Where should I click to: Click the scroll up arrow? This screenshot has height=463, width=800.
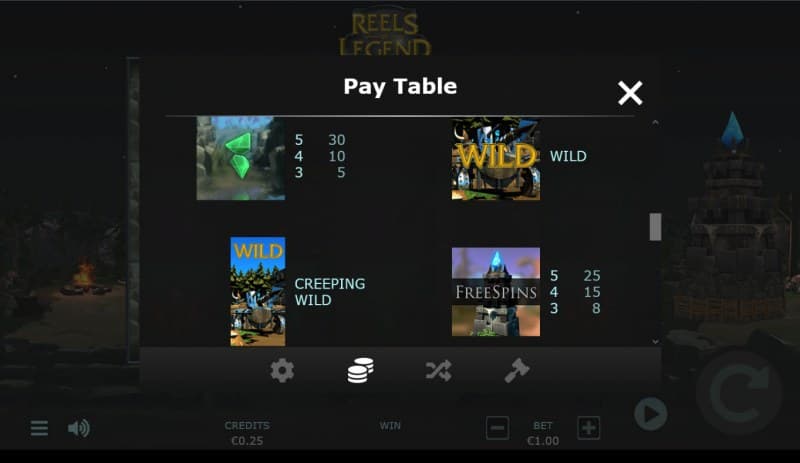655,123
